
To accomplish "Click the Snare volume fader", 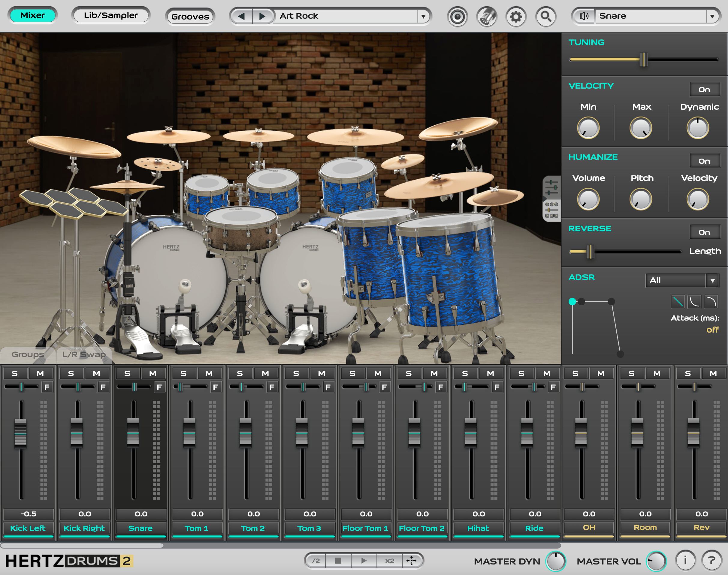I will pos(133,433).
